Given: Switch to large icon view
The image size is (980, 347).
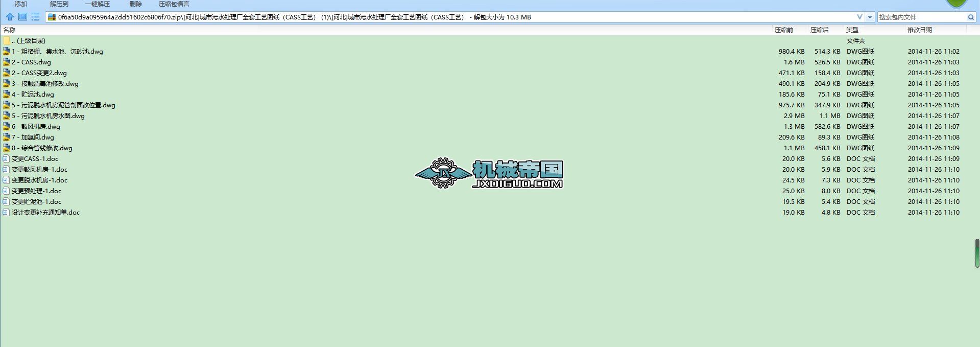Looking at the screenshot, I should coord(22,17).
